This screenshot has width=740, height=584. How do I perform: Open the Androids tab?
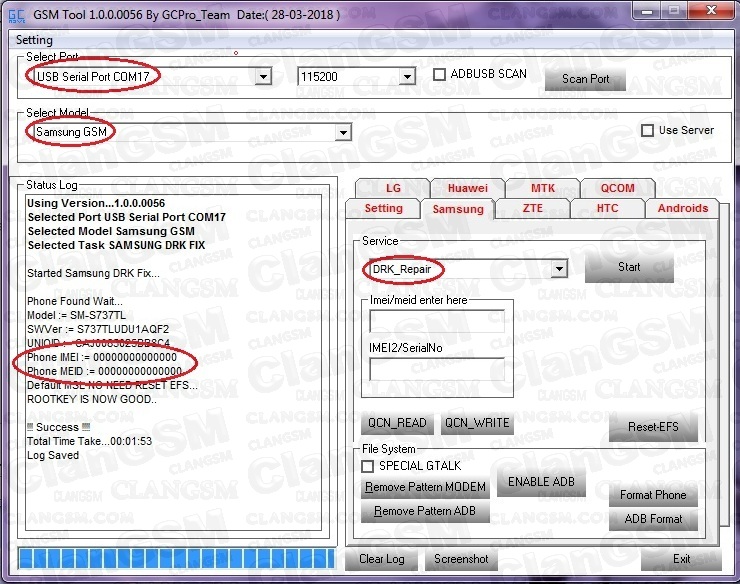click(682, 208)
